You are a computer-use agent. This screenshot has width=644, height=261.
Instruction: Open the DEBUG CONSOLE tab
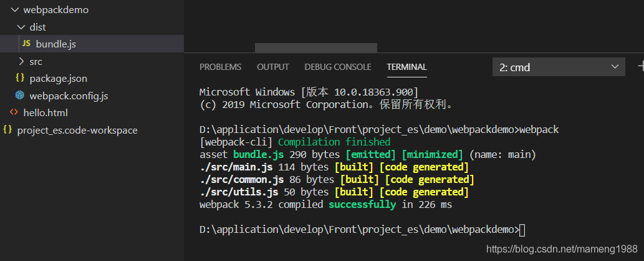tap(338, 67)
